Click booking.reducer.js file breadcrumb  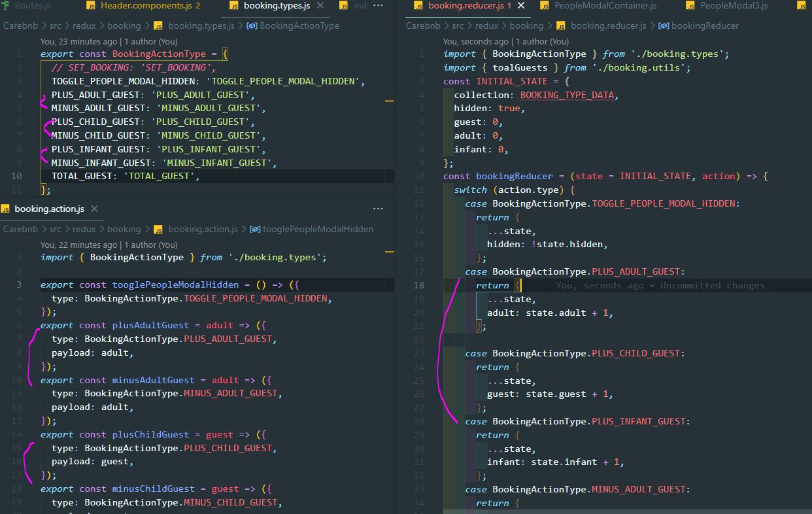(608, 26)
